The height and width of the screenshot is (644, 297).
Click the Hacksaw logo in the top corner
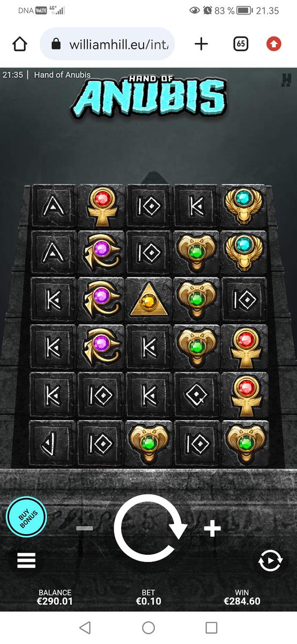point(286,79)
